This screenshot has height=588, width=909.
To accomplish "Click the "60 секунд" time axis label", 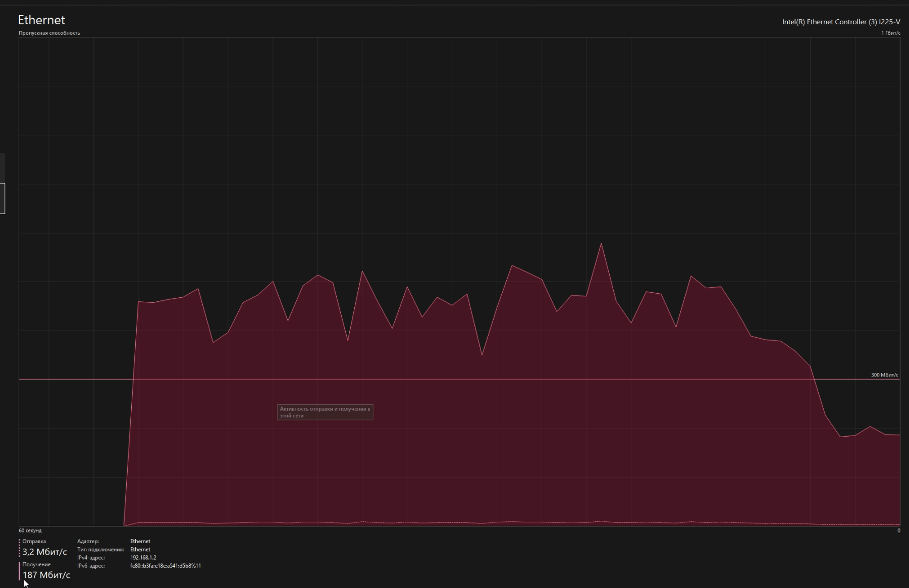I will tap(30, 530).
